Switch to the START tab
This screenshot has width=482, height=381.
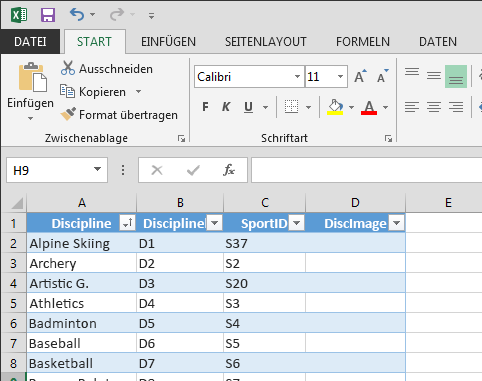(x=94, y=42)
